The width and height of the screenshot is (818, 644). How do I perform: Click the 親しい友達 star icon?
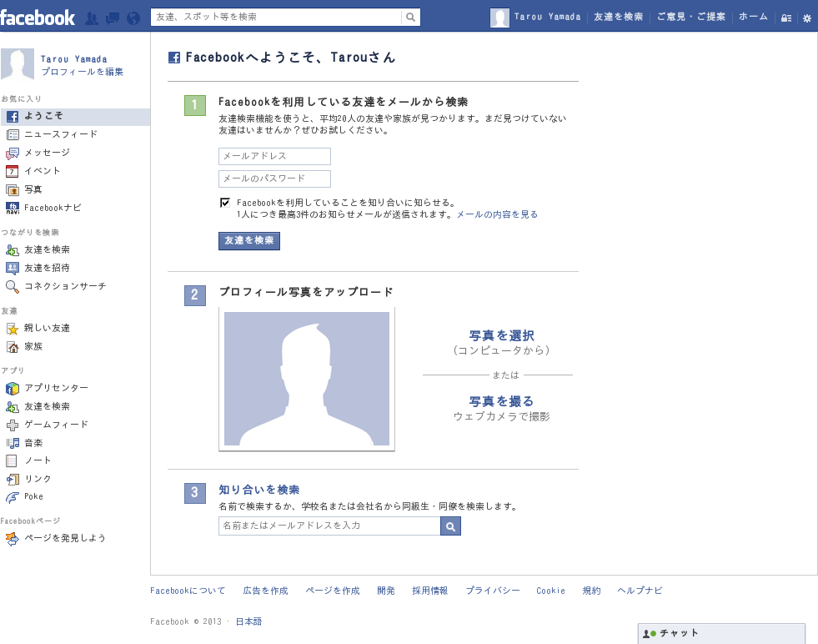(x=13, y=329)
